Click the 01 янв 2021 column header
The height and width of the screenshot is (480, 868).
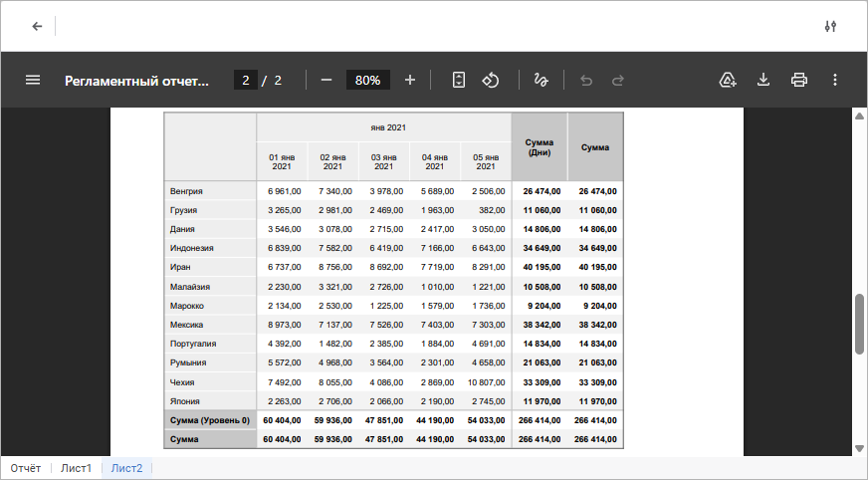(282, 161)
